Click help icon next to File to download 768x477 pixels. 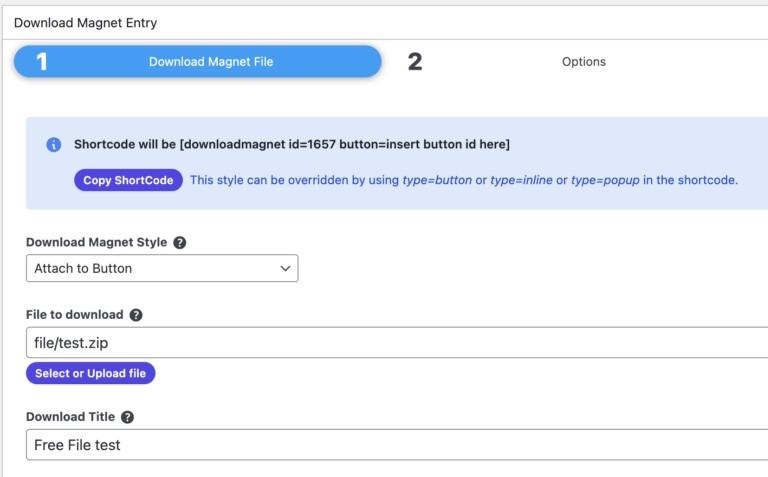click(136, 315)
